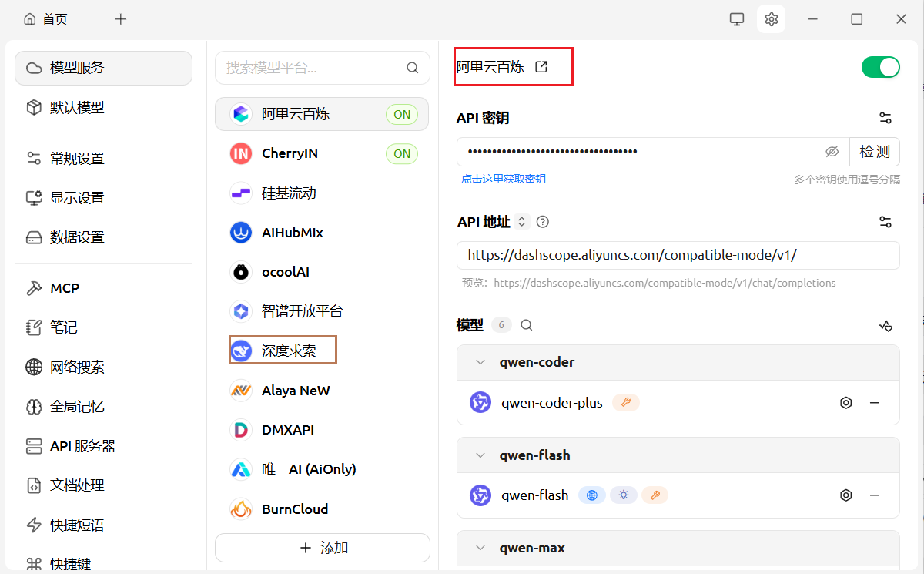The image size is (924, 574).
Task: Open 常规设置 settings section
Action: pos(103,158)
